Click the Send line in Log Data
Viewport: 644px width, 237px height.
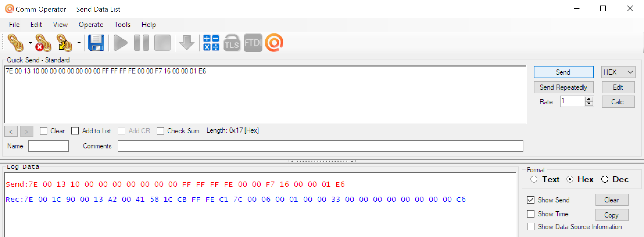(175, 184)
